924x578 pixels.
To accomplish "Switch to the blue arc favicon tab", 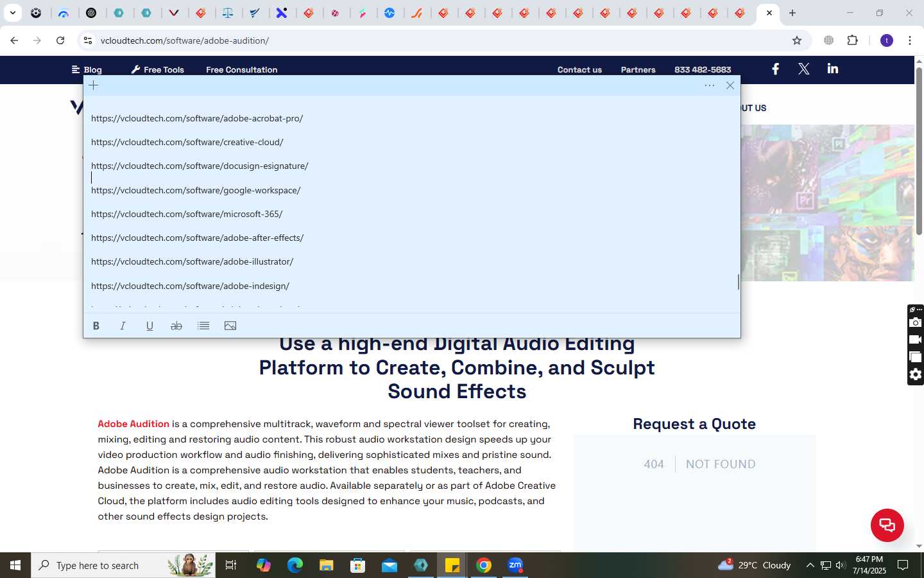I will pyautogui.click(x=64, y=13).
